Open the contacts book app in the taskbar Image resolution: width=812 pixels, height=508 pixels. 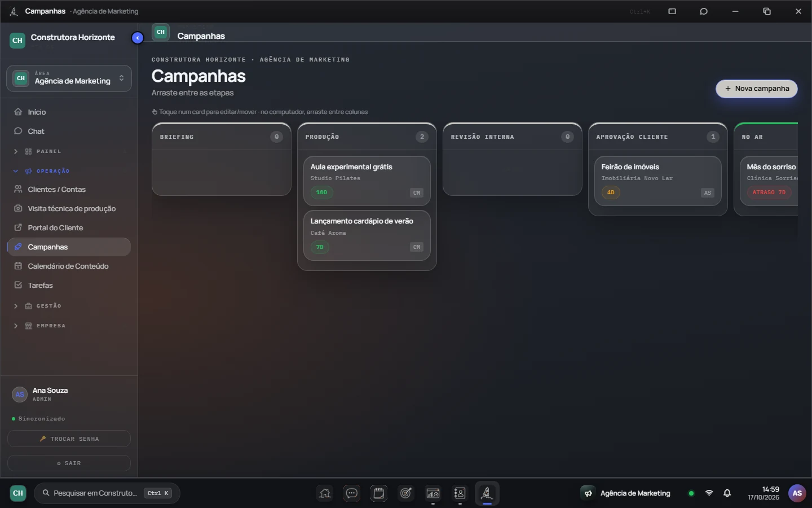[460, 493]
